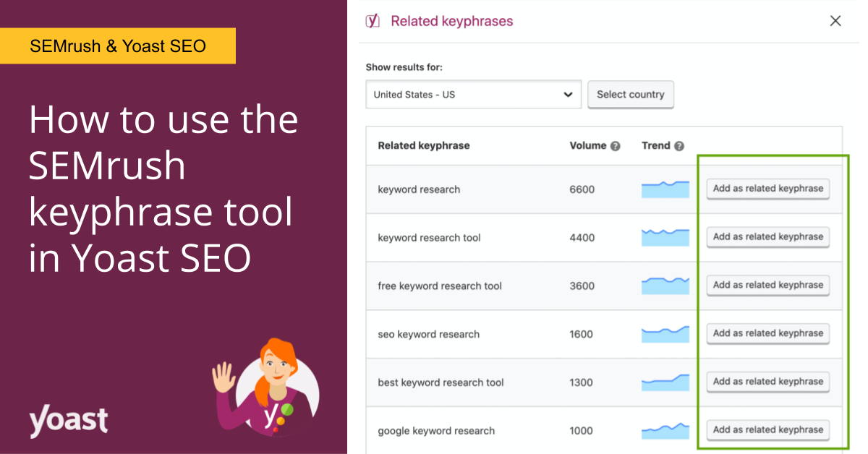
Task: Select the 'seo keyword research' keyphrase text
Action: (x=428, y=335)
